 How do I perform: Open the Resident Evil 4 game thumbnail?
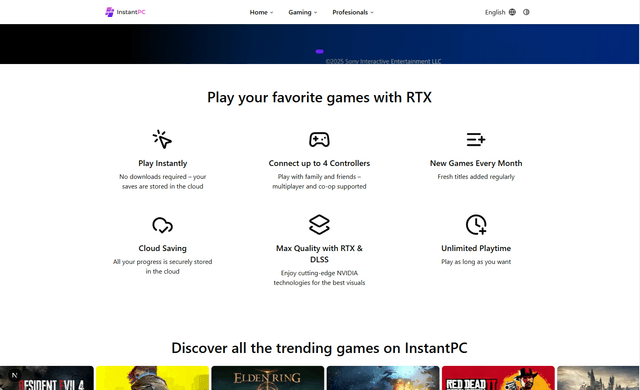(47, 378)
